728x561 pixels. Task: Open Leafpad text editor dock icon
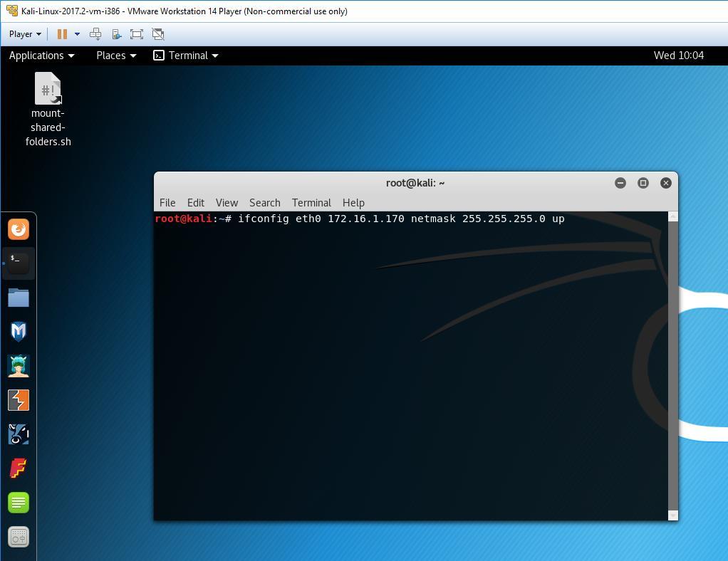point(19,503)
